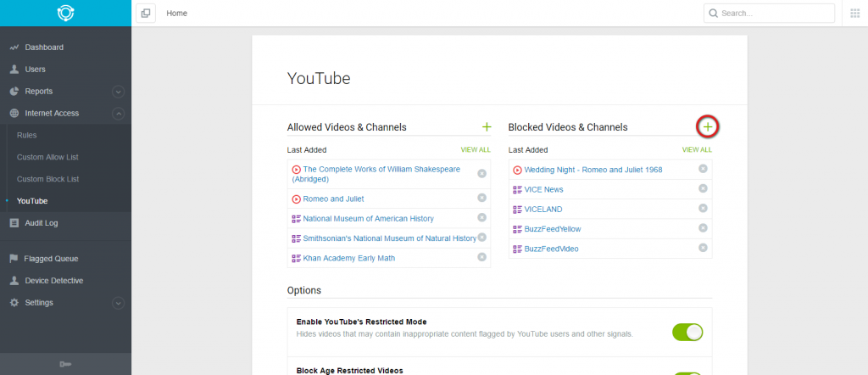Focus the Search input field

pos(769,14)
